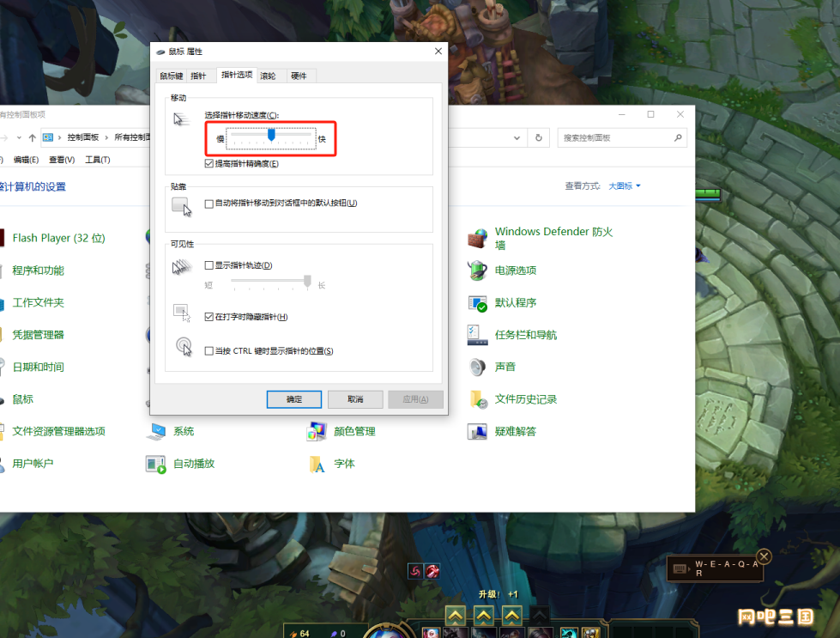Open Flash Player (32 位) link
The width and height of the screenshot is (840, 638).
coord(59,238)
